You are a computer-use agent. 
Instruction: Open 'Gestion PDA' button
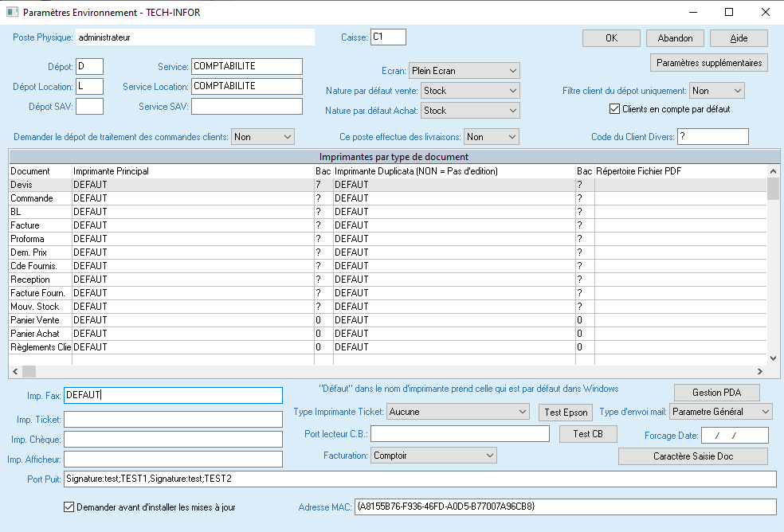(716, 393)
